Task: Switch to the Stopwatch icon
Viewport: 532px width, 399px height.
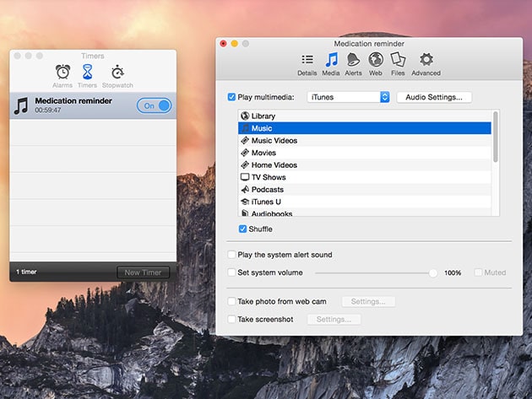Action: 117,72
